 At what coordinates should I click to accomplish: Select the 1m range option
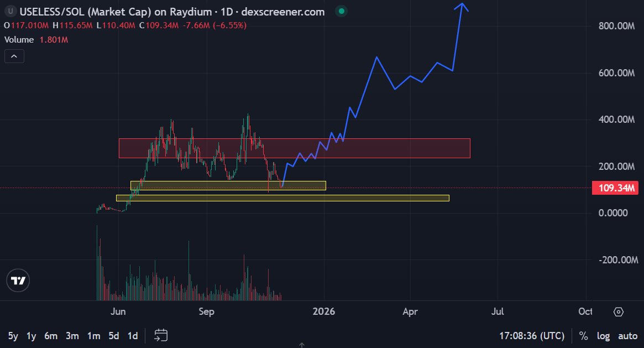[x=93, y=336]
